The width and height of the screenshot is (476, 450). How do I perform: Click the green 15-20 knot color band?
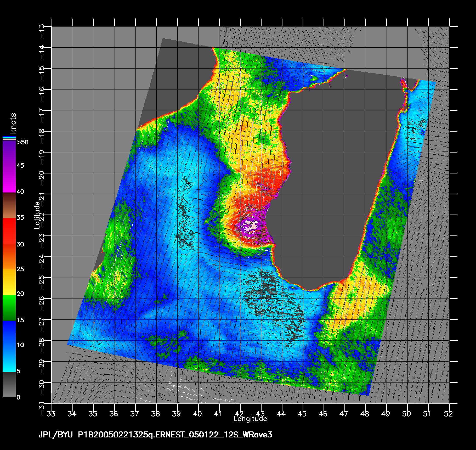pos(9,308)
